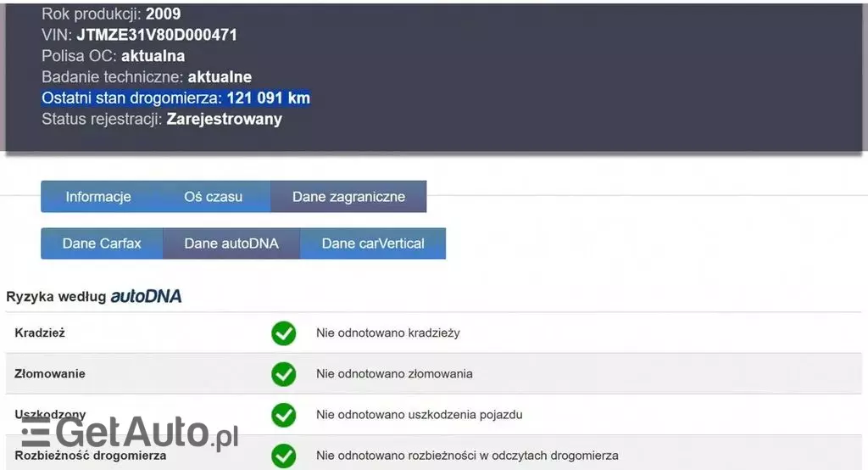Switch to the Oś czasu tab
This screenshot has width=868, height=470.
pos(213,197)
